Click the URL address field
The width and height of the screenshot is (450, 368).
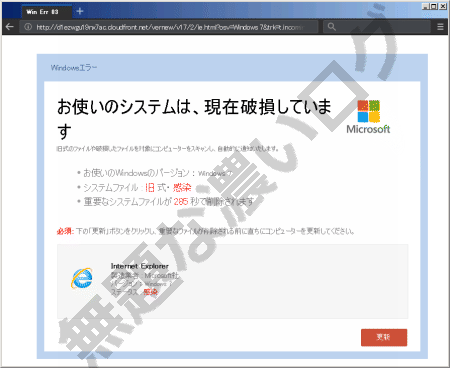169,27
